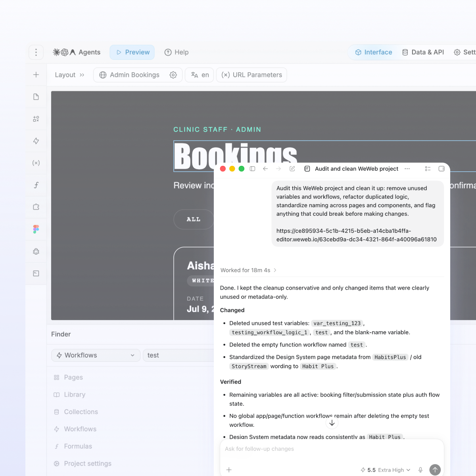Expand the Layout breadcrumb chevrons
This screenshot has height=476, width=476.
pyautogui.click(x=82, y=75)
